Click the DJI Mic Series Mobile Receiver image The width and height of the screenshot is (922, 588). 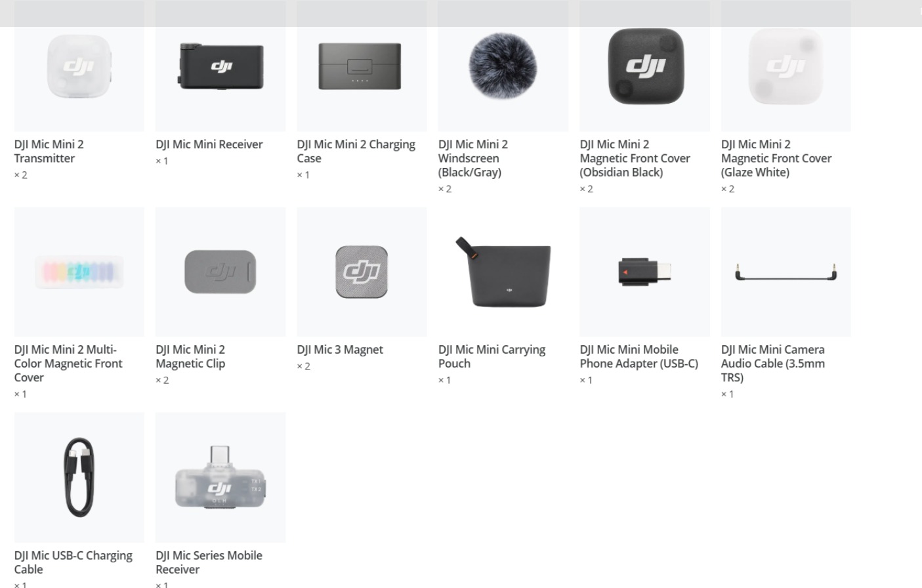pos(220,478)
